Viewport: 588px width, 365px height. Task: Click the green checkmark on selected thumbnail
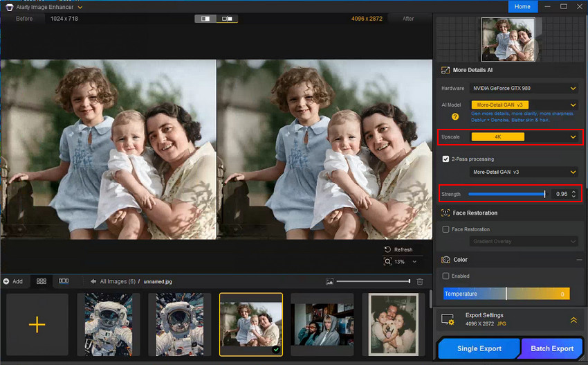pyautogui.click(x=276, y=350)
